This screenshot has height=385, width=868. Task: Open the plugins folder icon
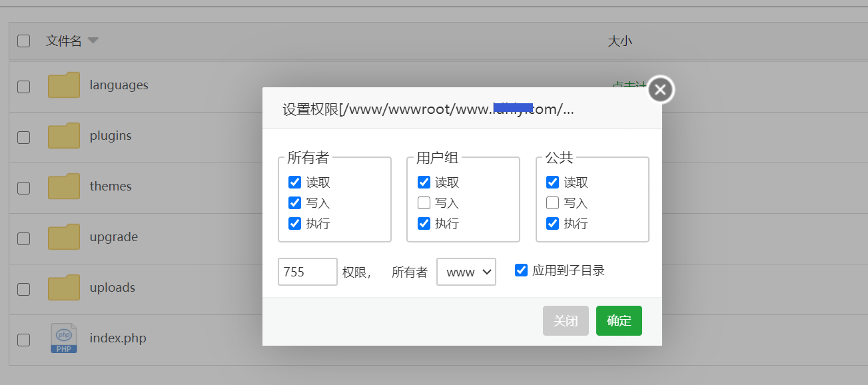63,135
